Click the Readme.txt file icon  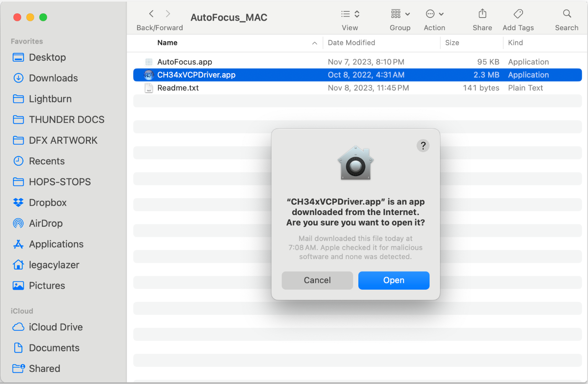tap(149, 88)
